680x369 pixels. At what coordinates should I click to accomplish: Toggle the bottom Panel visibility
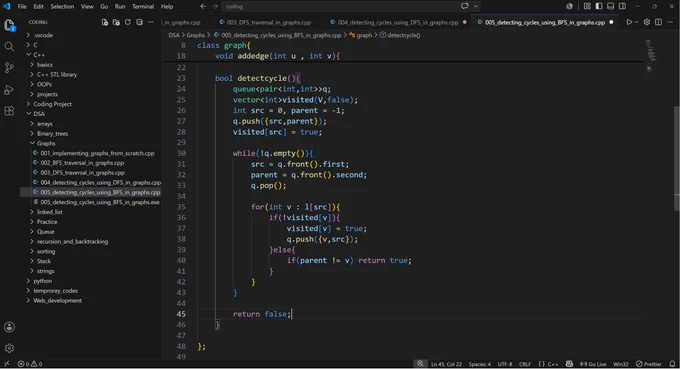[x=611, y=6]
